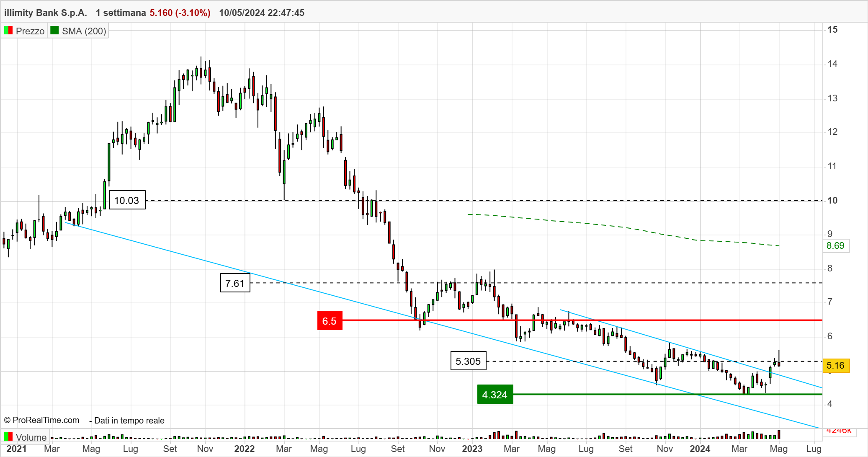Click the 1 settimana timeframe label
Screen dimensions: 868x457
(121, 13)
